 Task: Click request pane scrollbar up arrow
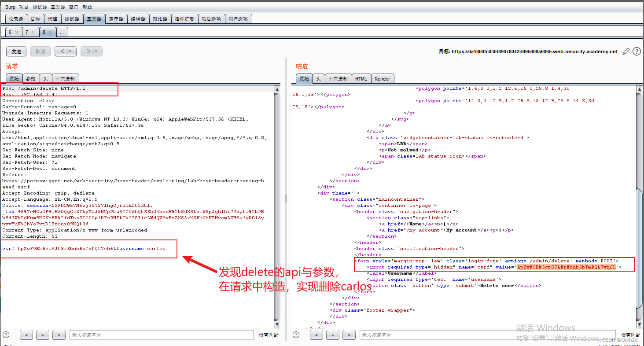click(277, 89)
